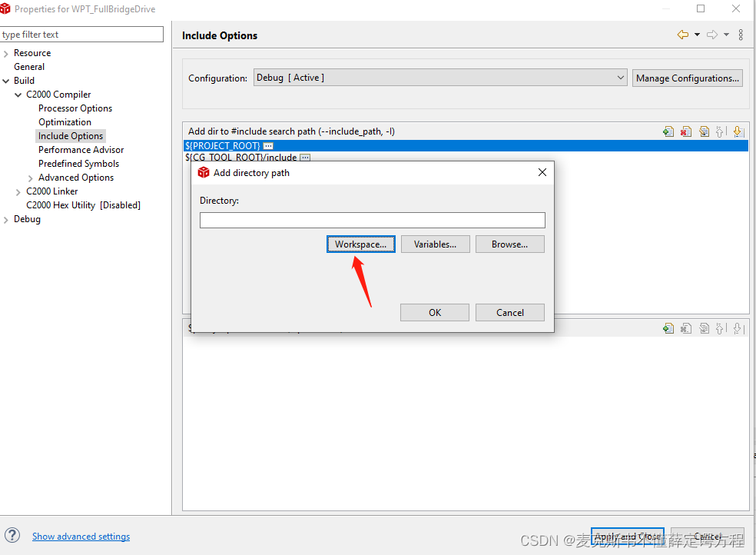Expand the C2000 Linker node

point(18,192)
